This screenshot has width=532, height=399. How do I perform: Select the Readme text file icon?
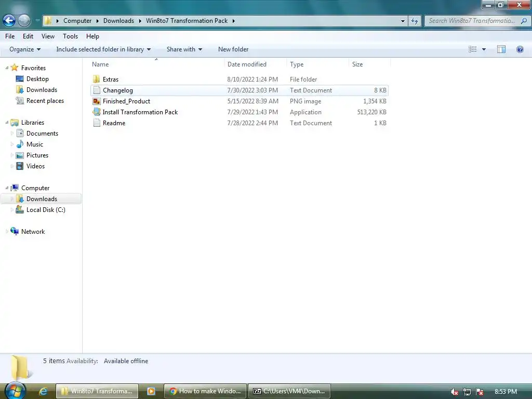click(97, 123)
